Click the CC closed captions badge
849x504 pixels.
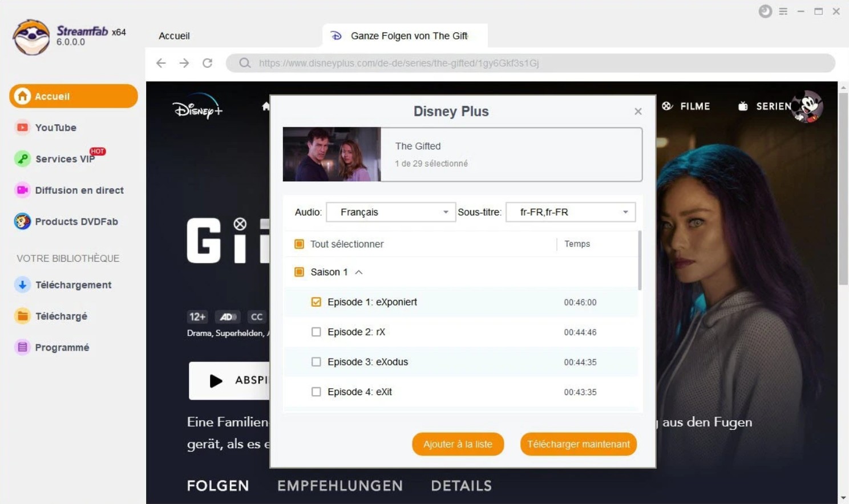257,317
